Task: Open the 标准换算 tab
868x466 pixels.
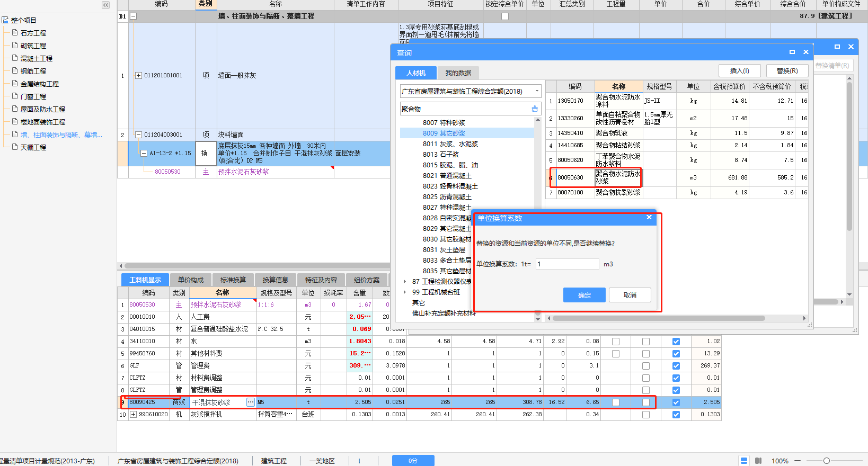Action: coord(233,280)
